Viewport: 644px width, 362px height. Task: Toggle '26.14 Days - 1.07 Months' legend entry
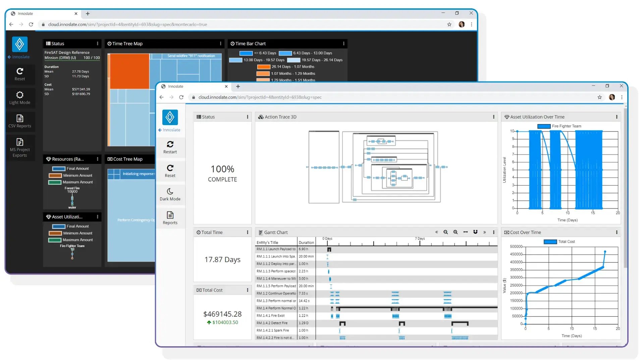click(285, 67)
